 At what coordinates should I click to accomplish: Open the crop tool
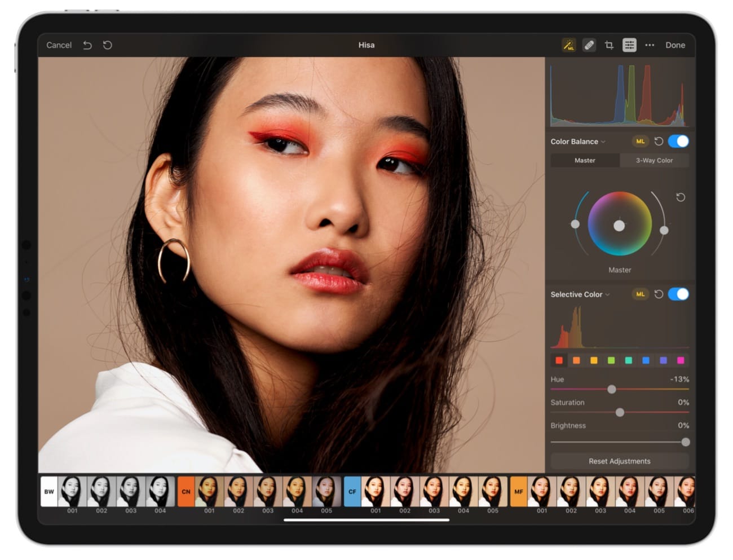(x=609, y=45)
